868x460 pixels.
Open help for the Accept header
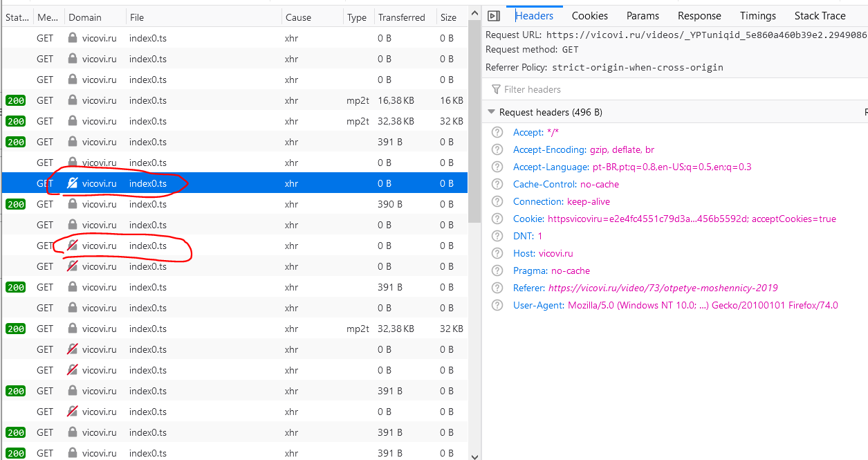click(x=497, y=132)
